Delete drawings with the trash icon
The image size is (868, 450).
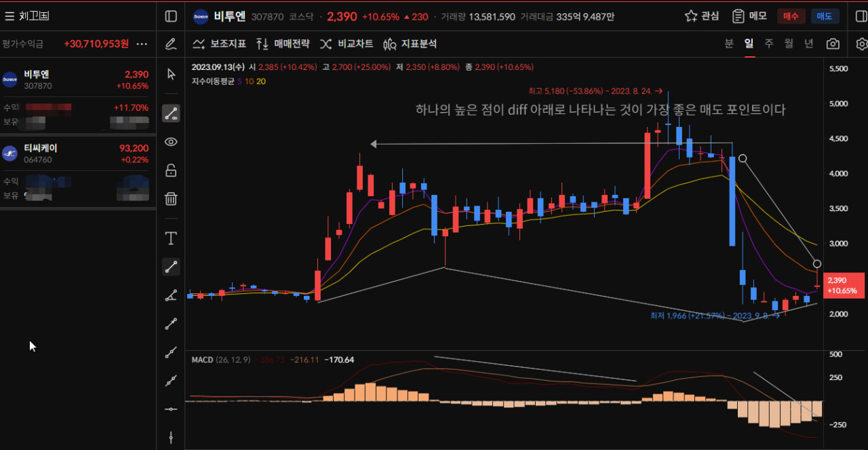tap(171, 198)
